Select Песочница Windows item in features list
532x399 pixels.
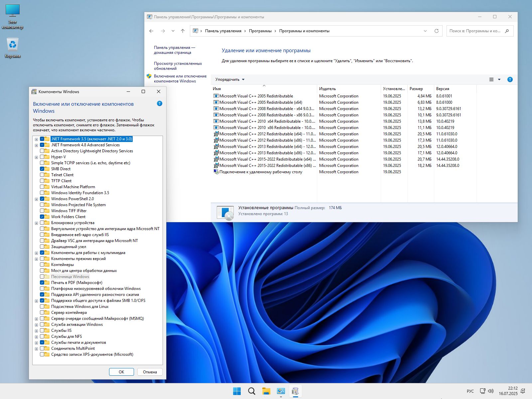point(70,277)
